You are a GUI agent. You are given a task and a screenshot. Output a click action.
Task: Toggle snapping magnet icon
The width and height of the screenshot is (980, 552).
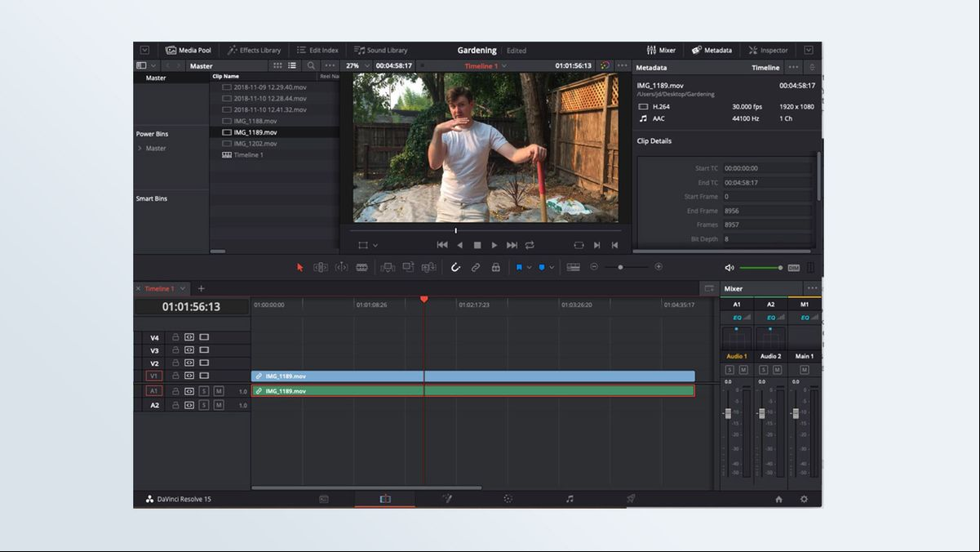pyautogui.click(x=455, y=267)
